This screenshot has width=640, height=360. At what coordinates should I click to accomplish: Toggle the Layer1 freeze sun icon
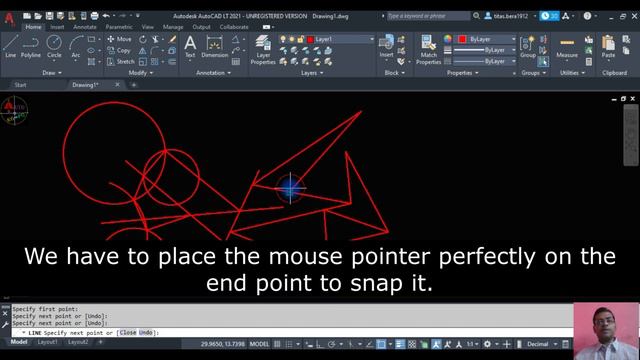click(291, 39)
